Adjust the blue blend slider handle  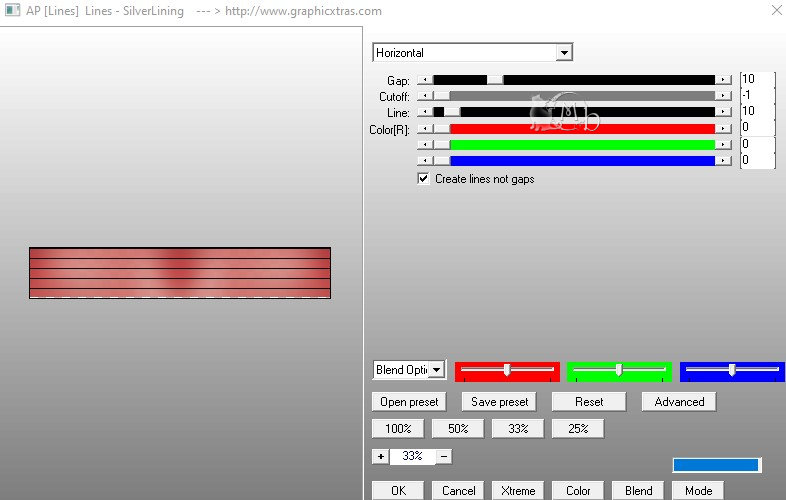click(732, 370)
